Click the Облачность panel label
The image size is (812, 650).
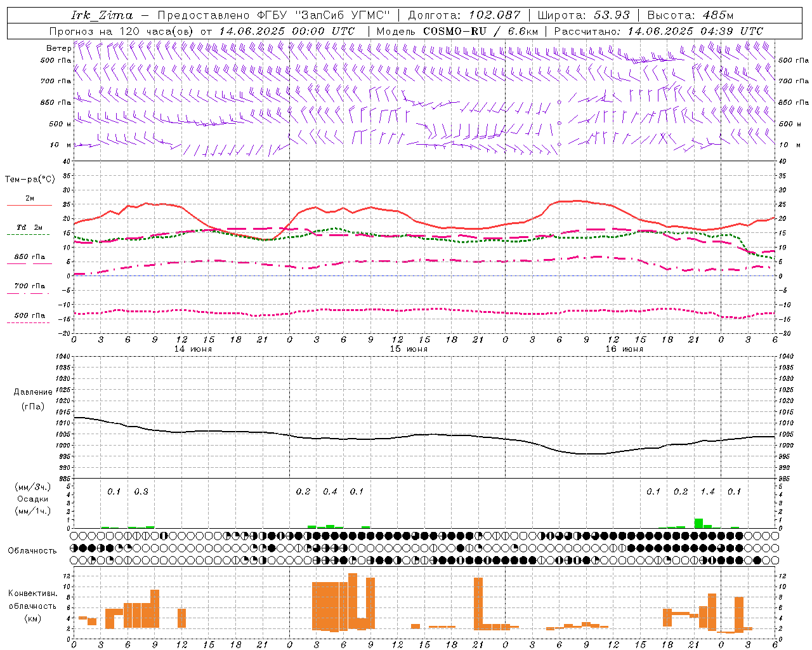(32, 551)
